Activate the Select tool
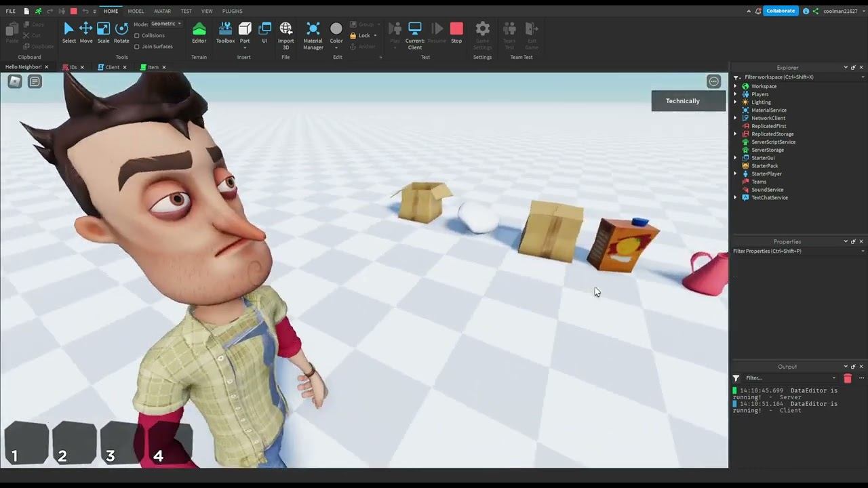Image resolution: width=868 pixels, height=488 pixels. [x=68, y=33]
